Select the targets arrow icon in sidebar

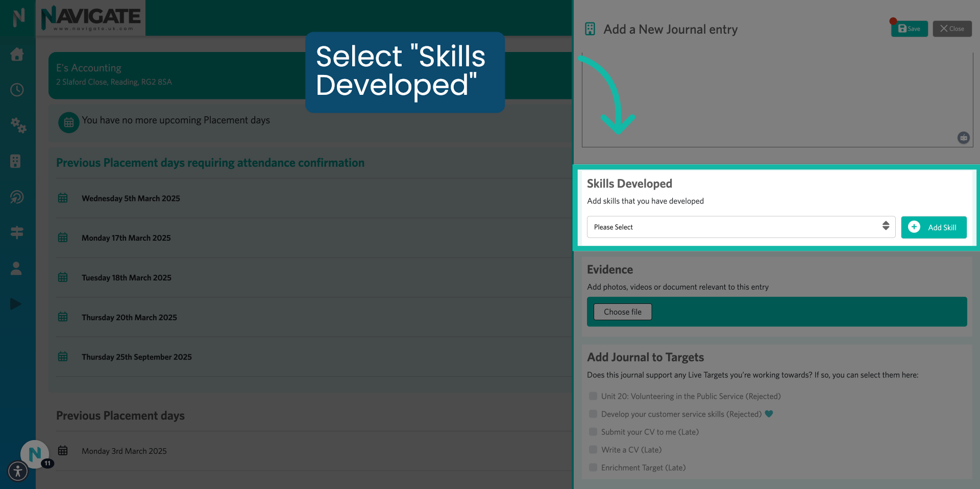(x=17, y=197)
